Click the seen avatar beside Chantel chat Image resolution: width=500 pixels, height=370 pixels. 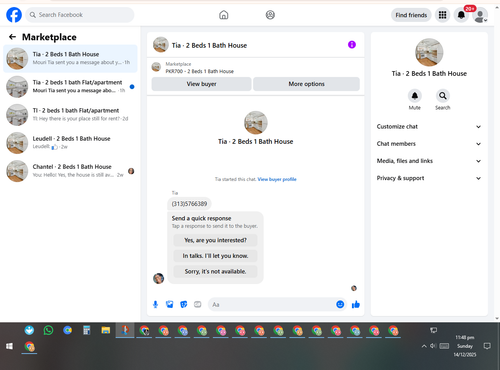[x=131, y=171]
